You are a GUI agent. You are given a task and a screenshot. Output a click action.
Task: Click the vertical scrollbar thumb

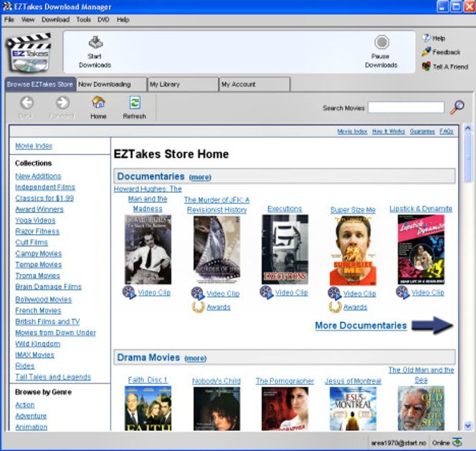pyautogui.click(x=468, y=158)
